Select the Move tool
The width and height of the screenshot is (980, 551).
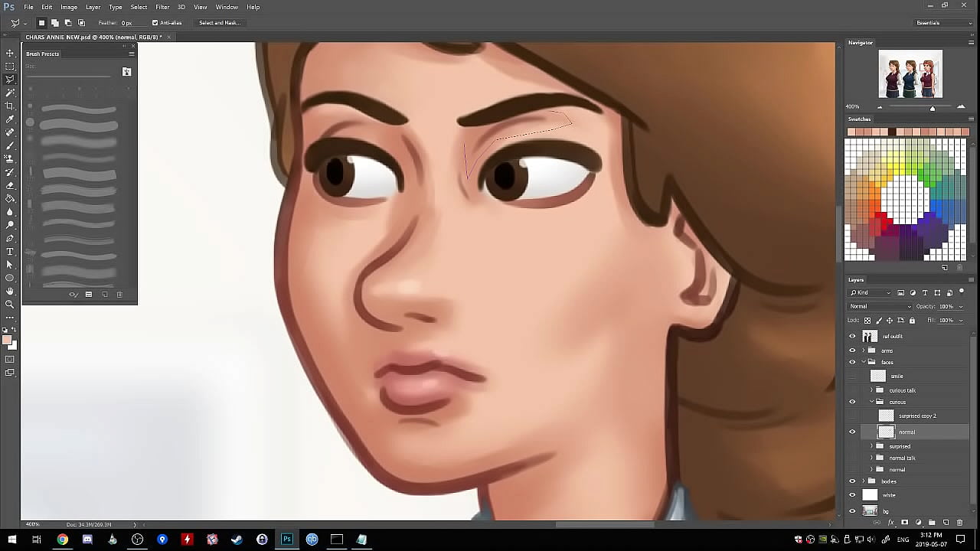point(10,53)
